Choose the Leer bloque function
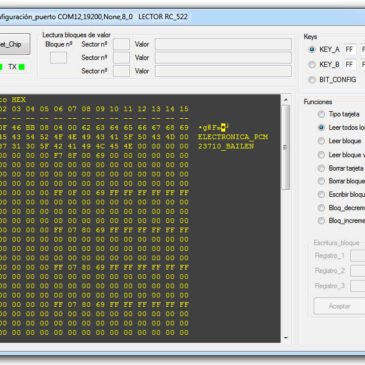 click(x=321, y=141)
